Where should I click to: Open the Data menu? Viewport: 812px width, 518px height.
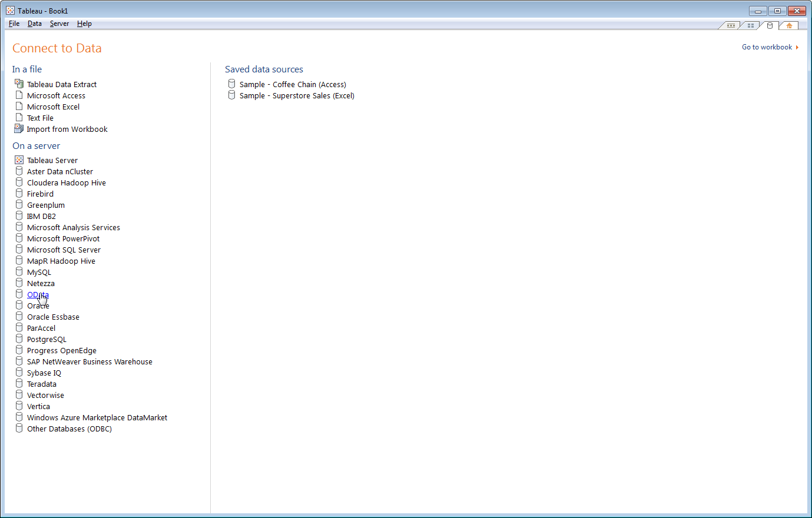pyautogui.click(x=34, y=23)
